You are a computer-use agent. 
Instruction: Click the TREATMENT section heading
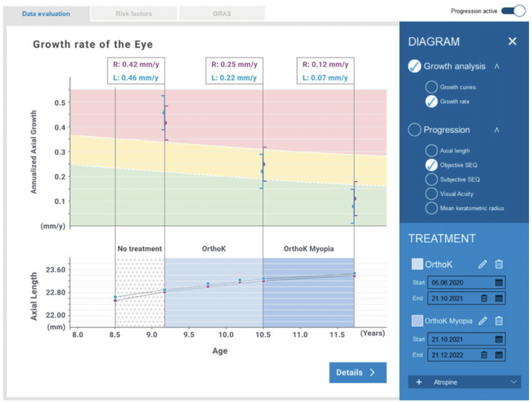(x=442, y=238)
